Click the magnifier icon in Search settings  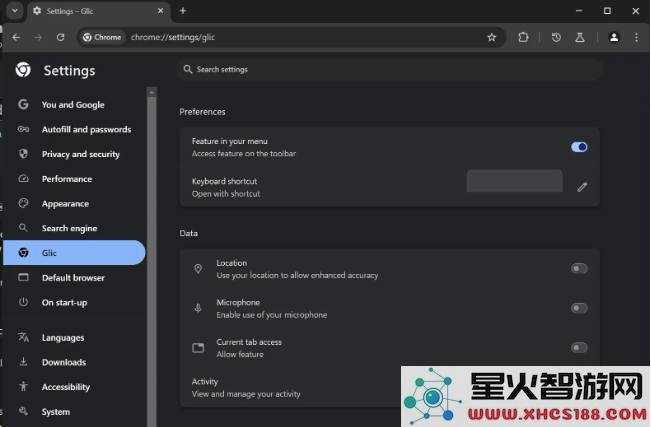(188, 69)
